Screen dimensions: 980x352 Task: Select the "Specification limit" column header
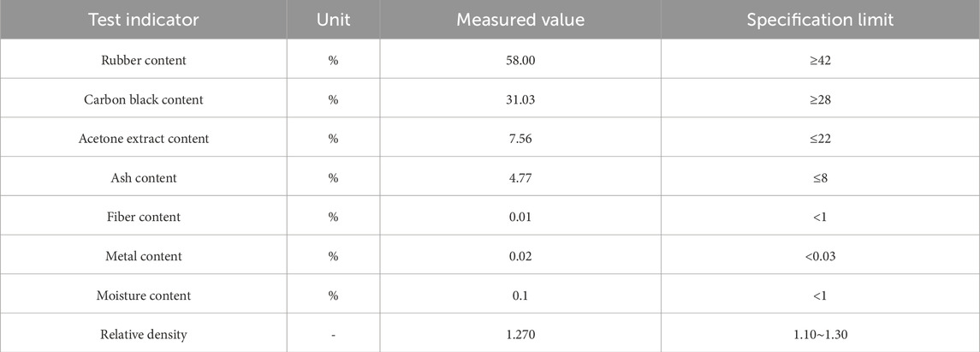point(820,21)
